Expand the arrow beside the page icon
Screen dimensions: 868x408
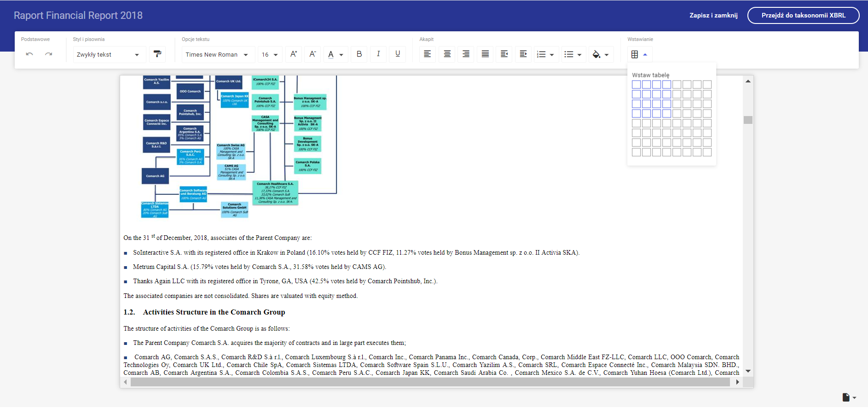pos(855,397)
